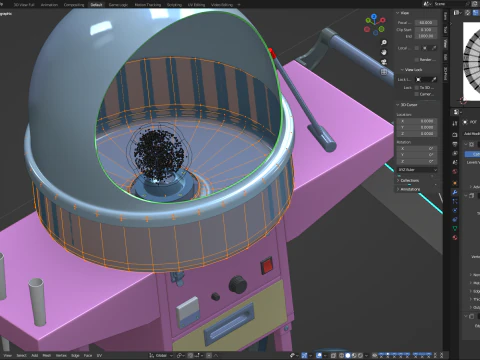Click the Clip Start value field
The height and width of the screenshot is (360, 480).
coord(426,30)
